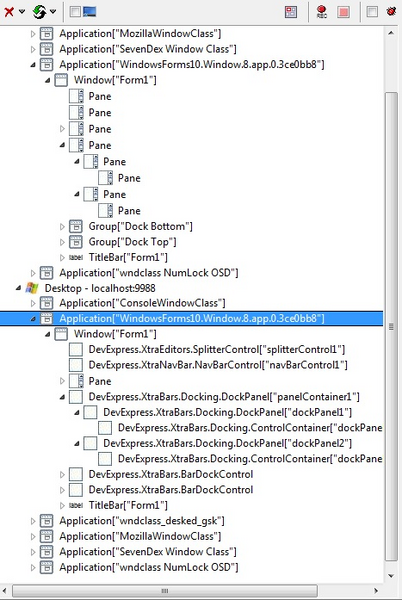Click icon of splitterControl1 row
This screenshot has height=600, width=402.
(x=76, y=349)
